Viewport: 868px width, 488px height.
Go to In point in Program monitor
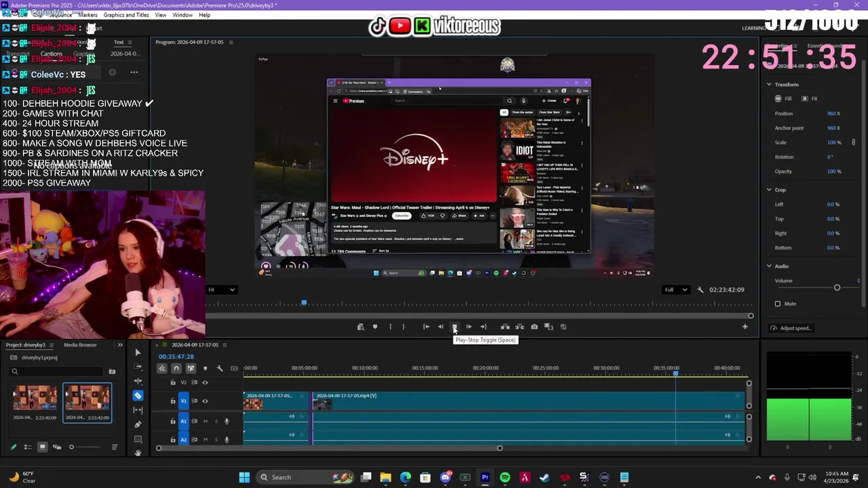(x=426, y=327)
